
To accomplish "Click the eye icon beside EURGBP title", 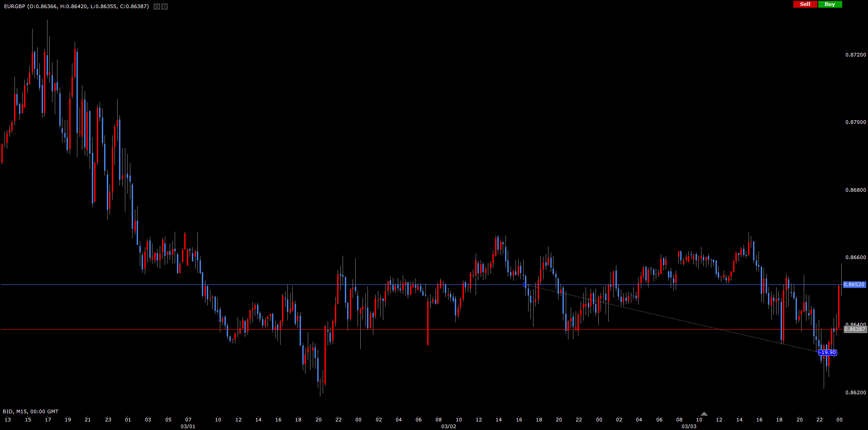I will tap(157, 6).
